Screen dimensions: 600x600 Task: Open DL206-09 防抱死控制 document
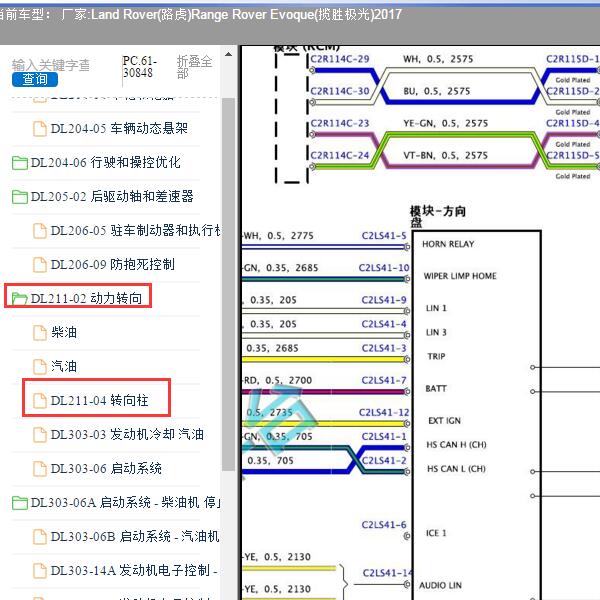click(112, 264)
